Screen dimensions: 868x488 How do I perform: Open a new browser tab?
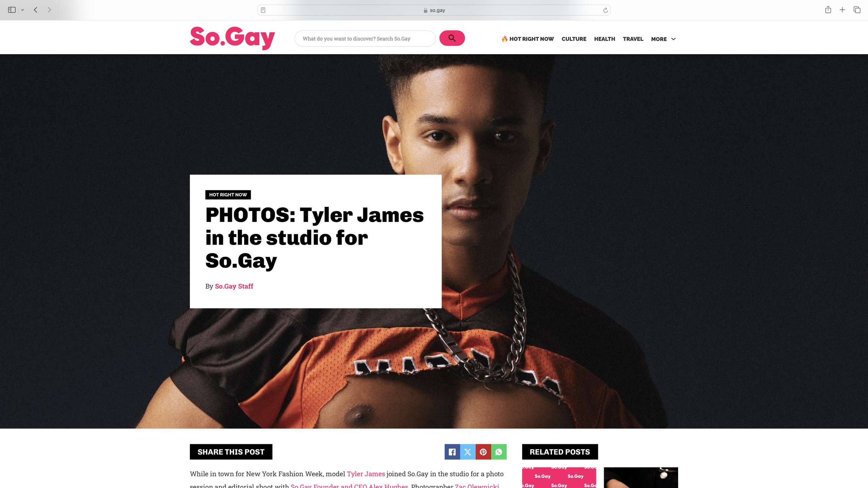tap(842, 10)
